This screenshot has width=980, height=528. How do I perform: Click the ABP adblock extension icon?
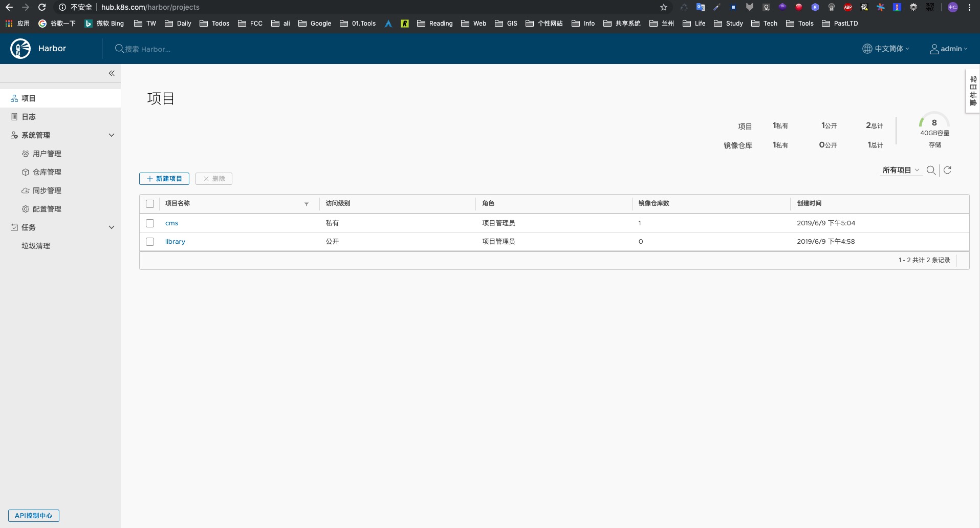(x=848, y=7)
